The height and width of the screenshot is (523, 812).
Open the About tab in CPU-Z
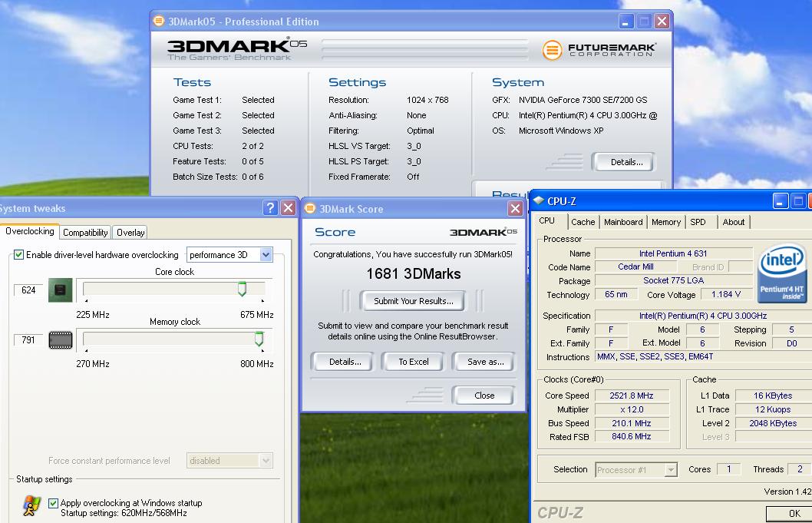(733, 222)
